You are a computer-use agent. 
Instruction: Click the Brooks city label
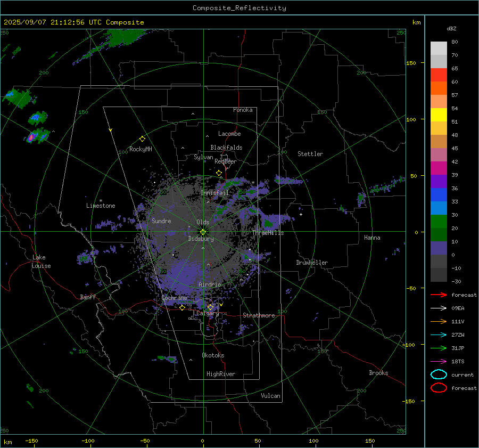(x=378, y=373)
